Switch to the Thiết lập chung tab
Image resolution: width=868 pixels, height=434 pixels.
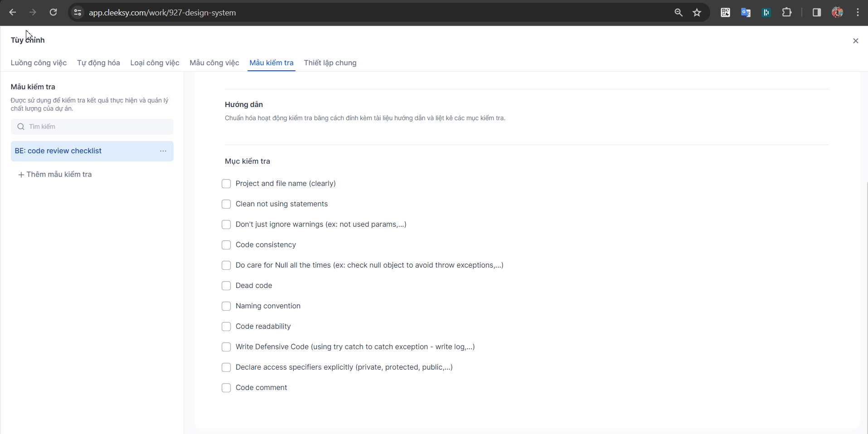pyautogui.click(x=330, y=63)
